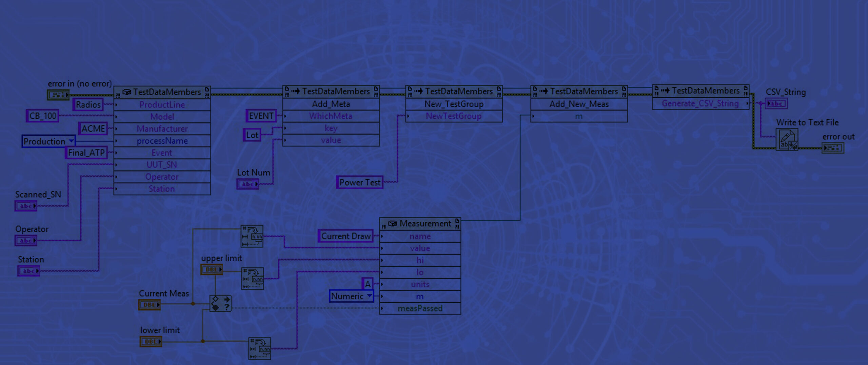Click the Generate_CSV_String property row
This screenshot has height=365, width=868.
pos(700,104)
